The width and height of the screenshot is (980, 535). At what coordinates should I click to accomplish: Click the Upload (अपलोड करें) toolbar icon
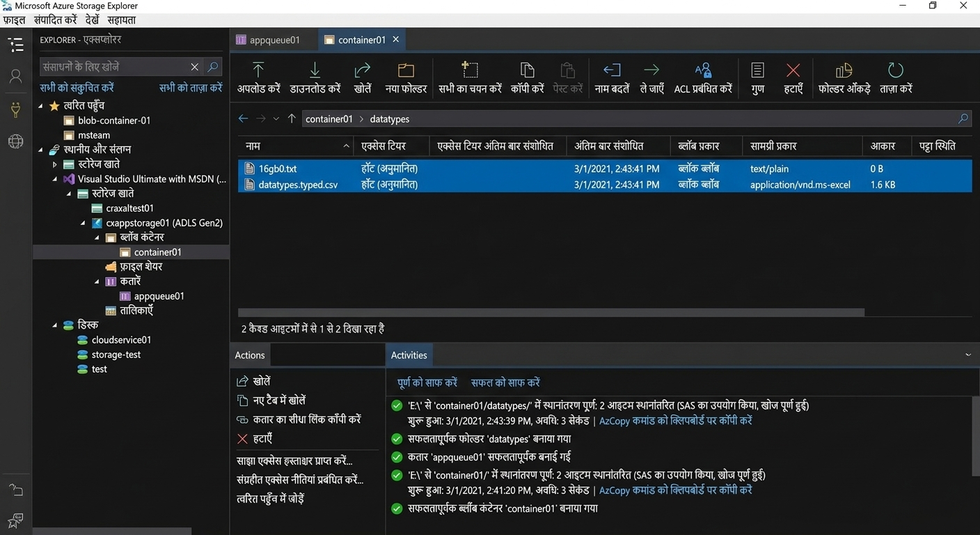tap(258, 70)
